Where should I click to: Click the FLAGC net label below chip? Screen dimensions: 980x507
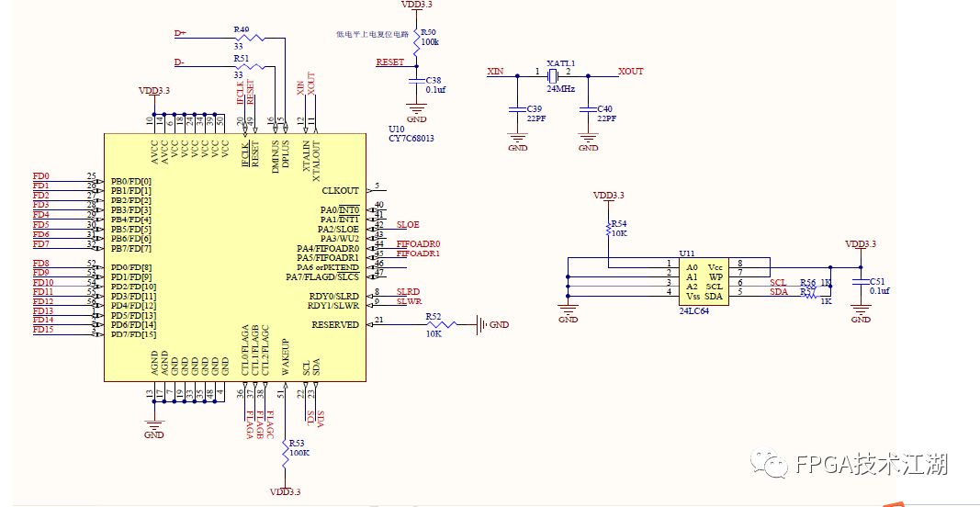(x=270, y=425)
